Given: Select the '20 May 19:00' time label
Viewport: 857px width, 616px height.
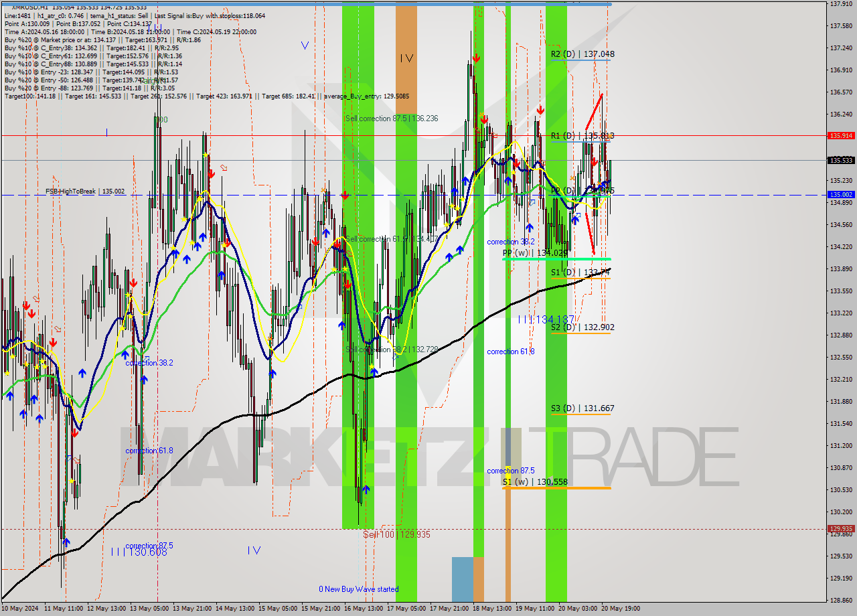Looking at the screenshot, I should pyautogui.click(x=620, y=609).
